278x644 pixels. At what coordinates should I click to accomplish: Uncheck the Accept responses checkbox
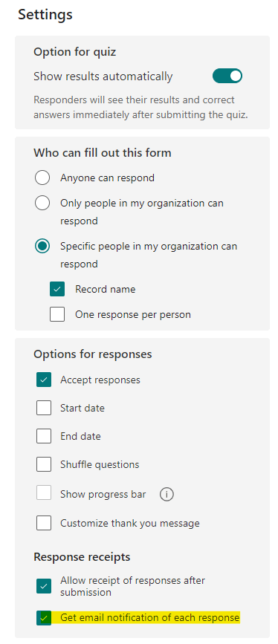(44, 380)
